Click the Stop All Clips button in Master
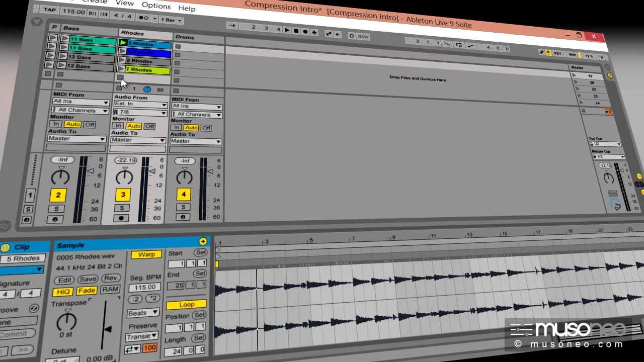The image size is (644, 362). [x=583, y=111]
